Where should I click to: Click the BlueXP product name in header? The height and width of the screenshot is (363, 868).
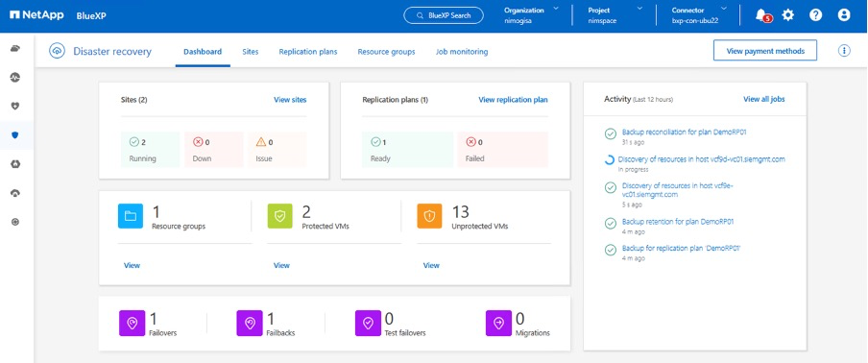pos(91,15)
